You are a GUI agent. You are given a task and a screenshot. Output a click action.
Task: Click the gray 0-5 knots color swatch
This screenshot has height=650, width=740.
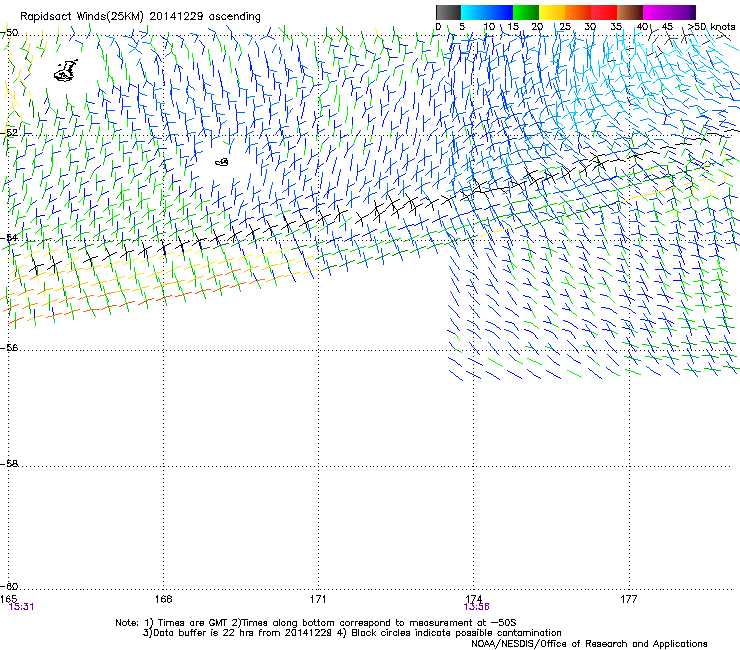pos(448,12)
